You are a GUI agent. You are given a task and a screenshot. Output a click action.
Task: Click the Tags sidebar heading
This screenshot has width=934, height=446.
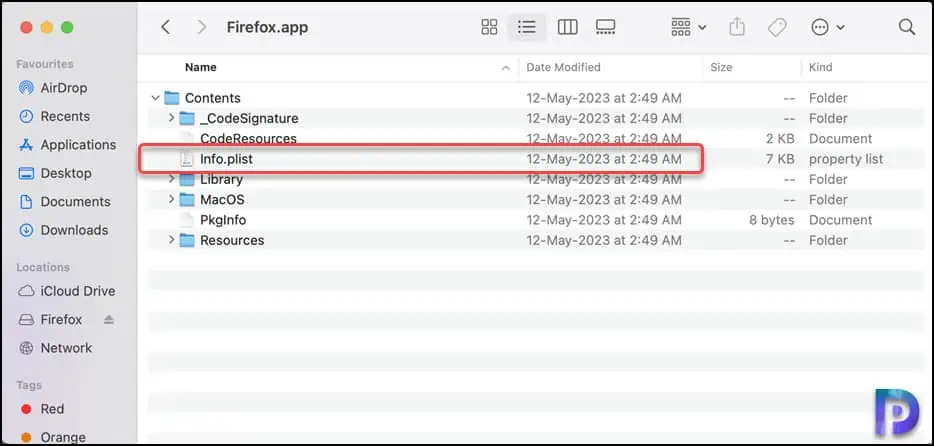29,385
